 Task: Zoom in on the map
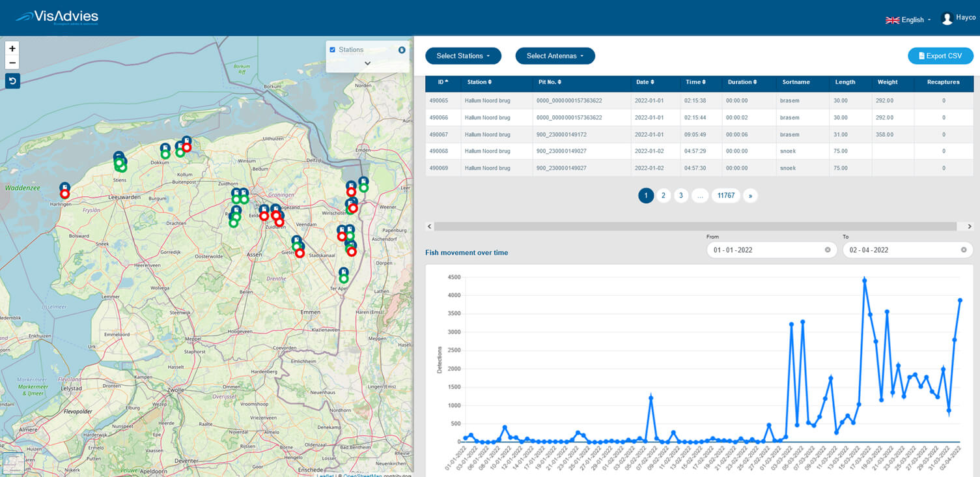pyautogui.click(x=12, y=48)
